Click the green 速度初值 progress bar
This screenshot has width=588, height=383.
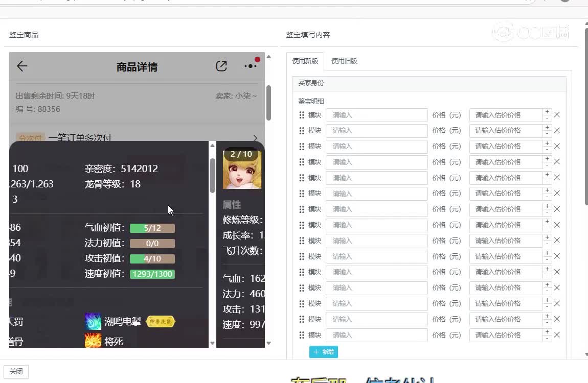click(x=152, y=274)
